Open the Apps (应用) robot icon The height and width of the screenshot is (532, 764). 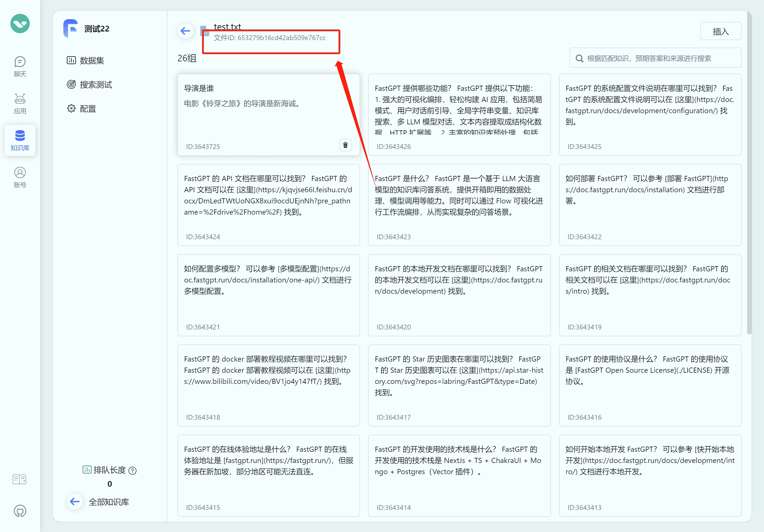(20, 103)
